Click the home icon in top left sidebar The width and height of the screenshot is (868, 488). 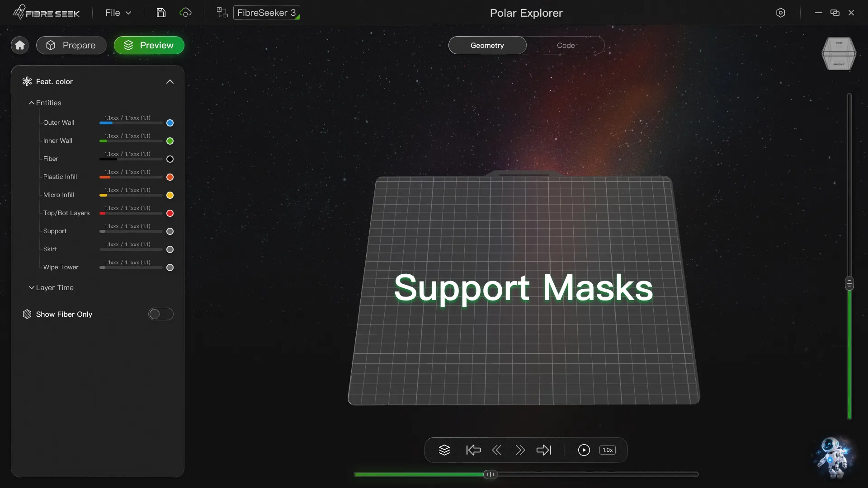19,45
